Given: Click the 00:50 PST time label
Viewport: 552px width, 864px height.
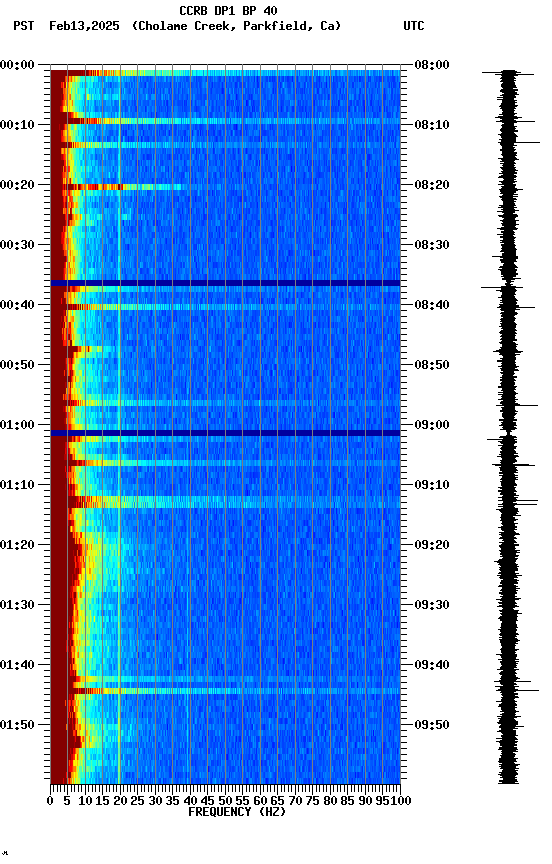Looking at the screenshot, I should [17, 365].
